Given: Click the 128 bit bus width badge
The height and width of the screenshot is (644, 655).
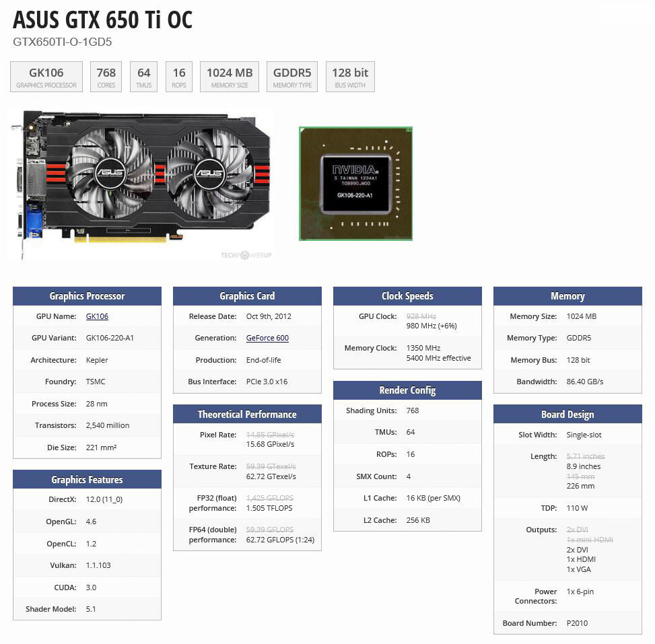Looking at the screenshot, I should click(349, 76).
